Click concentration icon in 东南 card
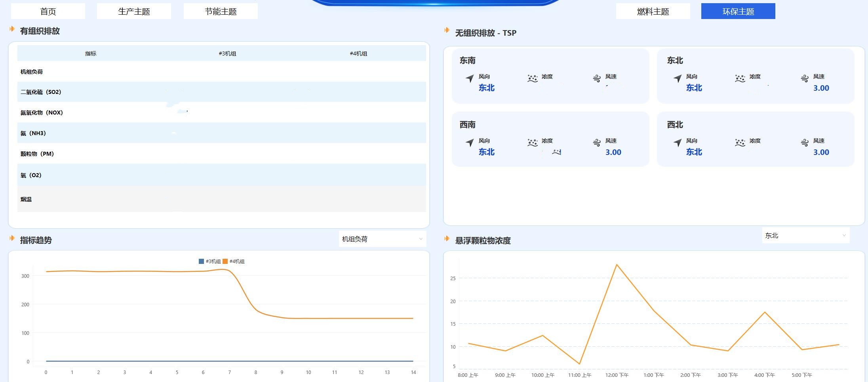This screenshot has width=868, height=382. 533,78
